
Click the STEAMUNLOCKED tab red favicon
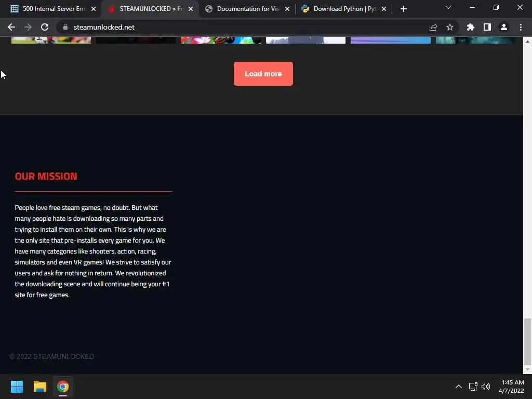(111, 9)
